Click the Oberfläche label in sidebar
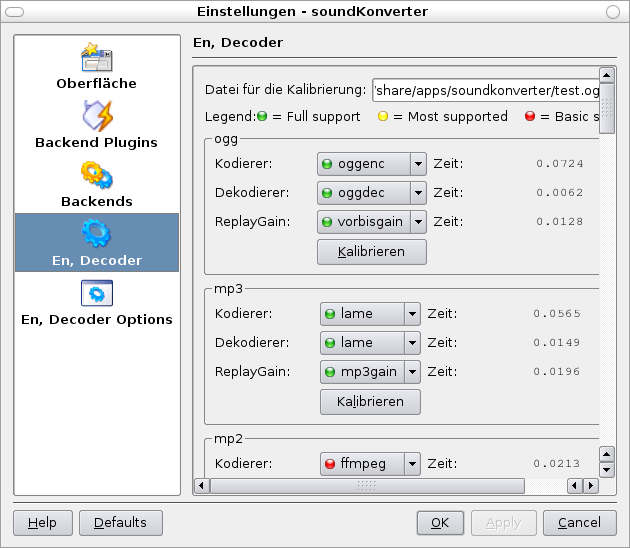This screenshot has width=630, height=548. [x=96, y=84]
